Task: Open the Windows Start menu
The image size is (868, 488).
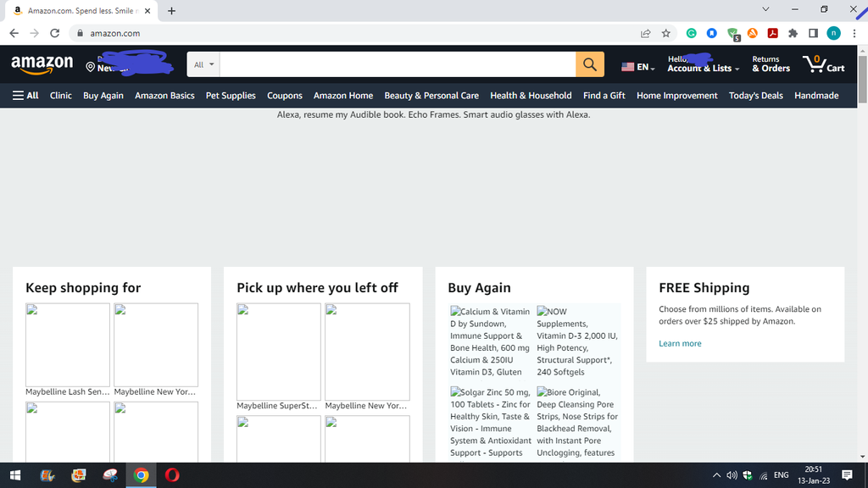Action: 15,475
